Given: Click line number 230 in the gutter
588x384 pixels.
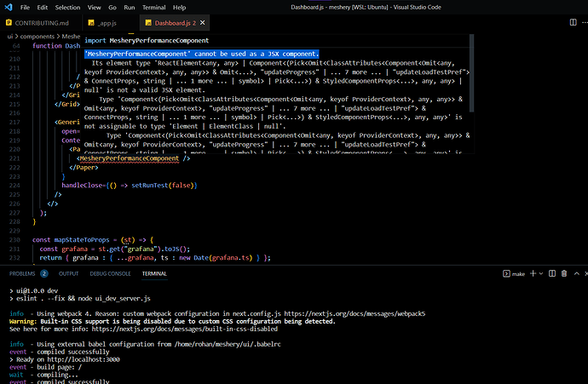Looking at the screenshot, I should tap(14, 240).
